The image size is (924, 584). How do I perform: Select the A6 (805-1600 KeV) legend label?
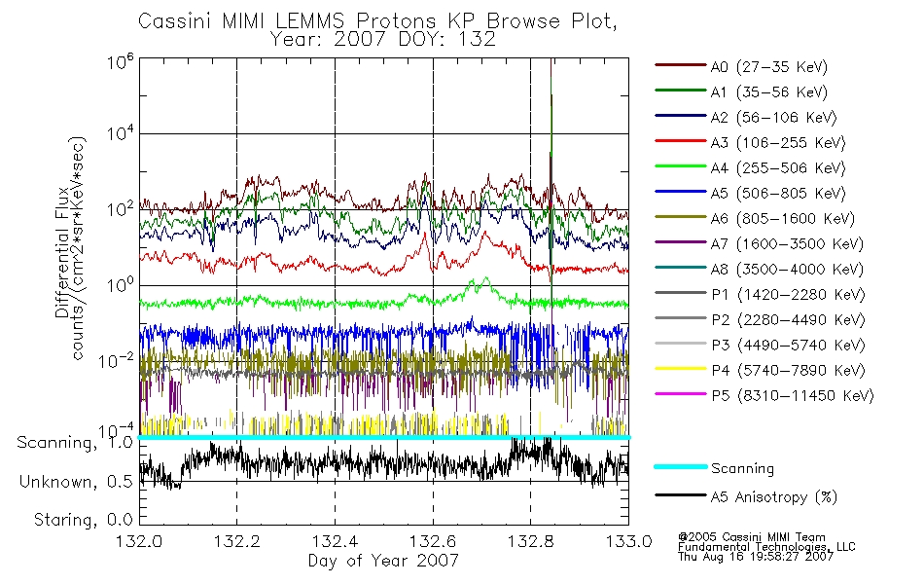(x=783, y=219)
